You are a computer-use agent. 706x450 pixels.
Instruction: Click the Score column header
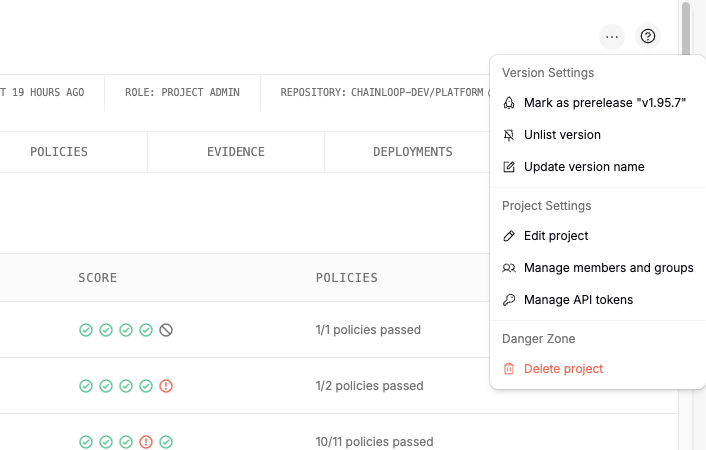(x=97, y=277)
